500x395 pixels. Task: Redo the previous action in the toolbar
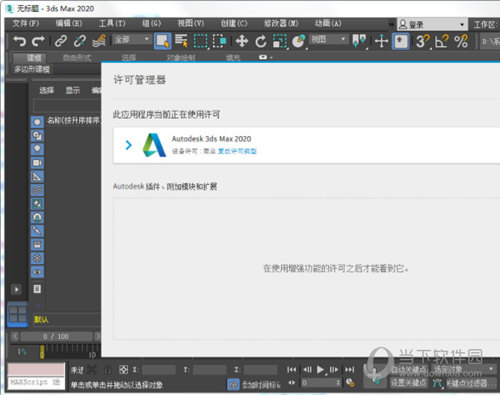pos(38,41)
